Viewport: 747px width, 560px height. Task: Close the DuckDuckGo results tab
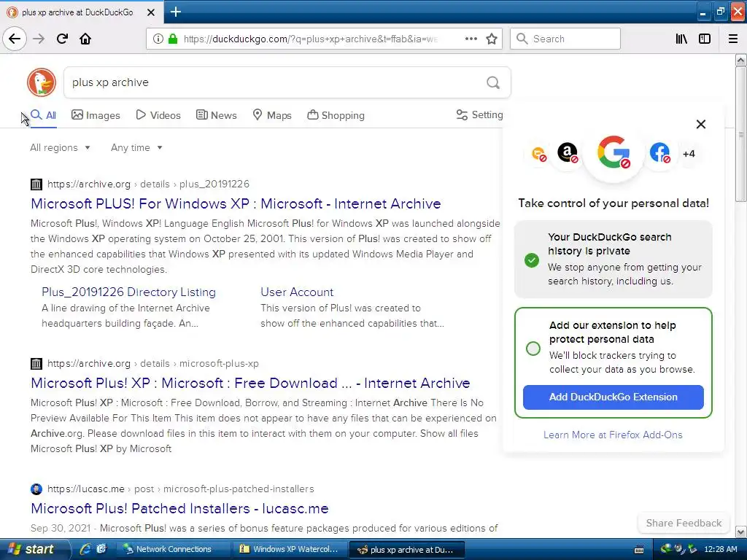pos(150,12)
